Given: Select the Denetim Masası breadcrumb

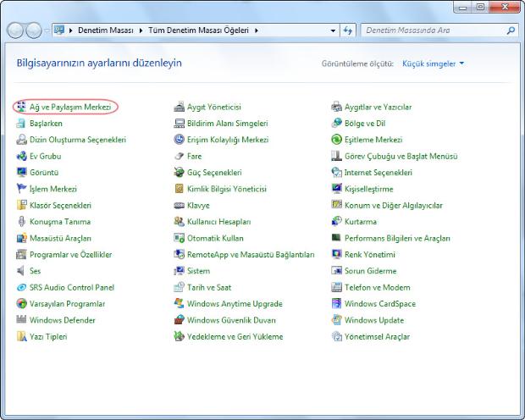Looking at the screenshot, I should (106, 30).
